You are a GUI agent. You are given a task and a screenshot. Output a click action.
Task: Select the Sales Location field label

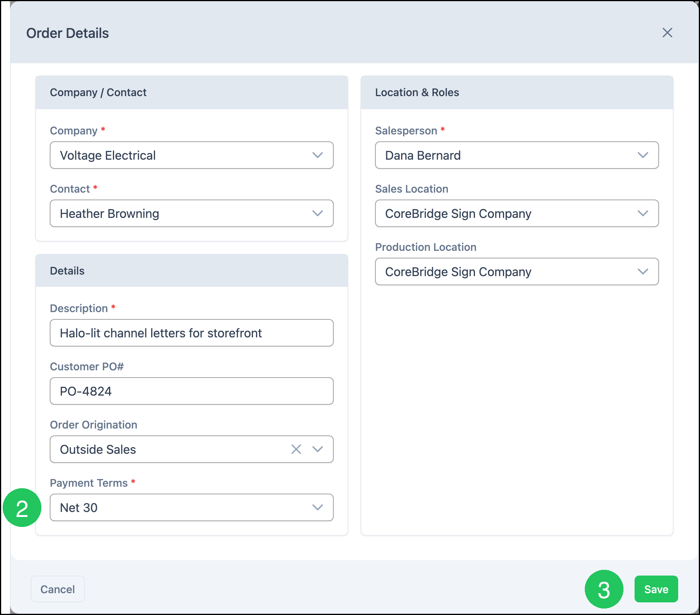click(x=411, y=189)
